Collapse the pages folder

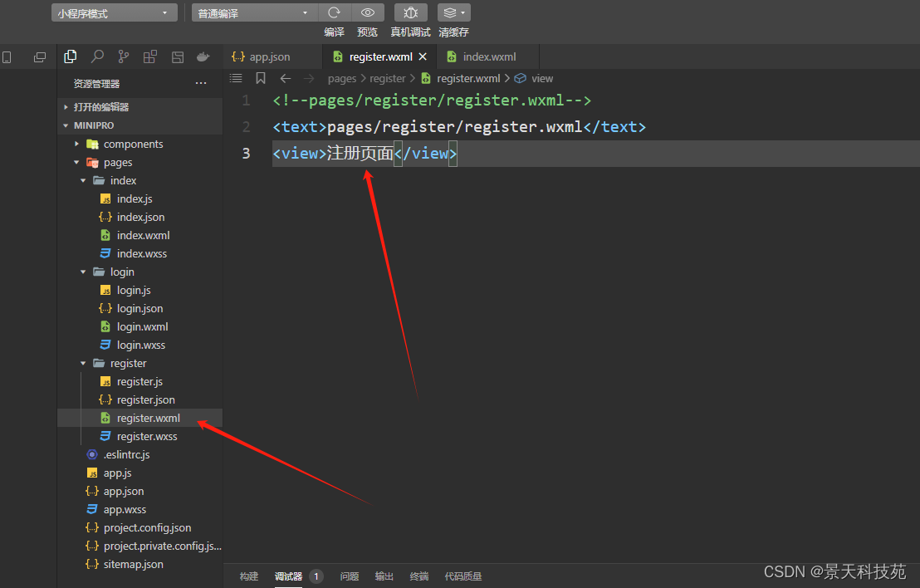140,163
